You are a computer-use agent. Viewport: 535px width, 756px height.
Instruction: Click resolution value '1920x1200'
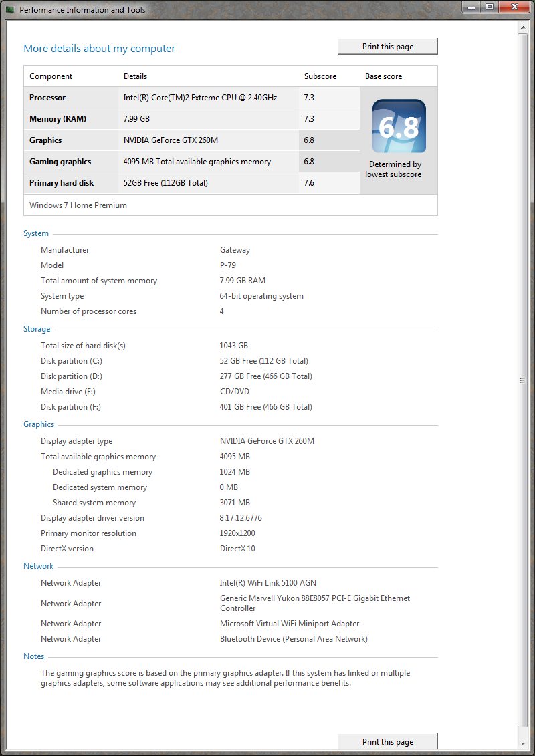click(x=237, y=533)
